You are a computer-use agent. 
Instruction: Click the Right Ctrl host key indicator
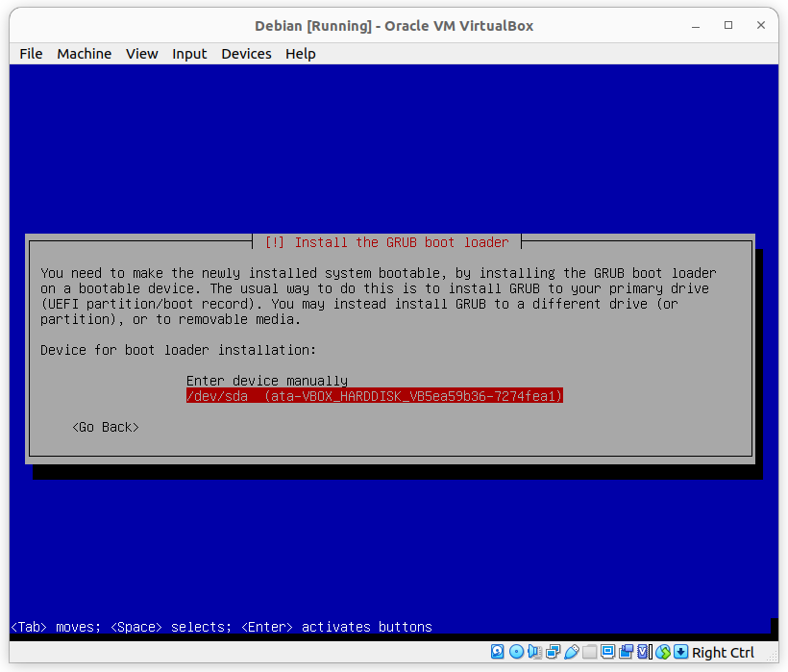[x=723, y=652]
